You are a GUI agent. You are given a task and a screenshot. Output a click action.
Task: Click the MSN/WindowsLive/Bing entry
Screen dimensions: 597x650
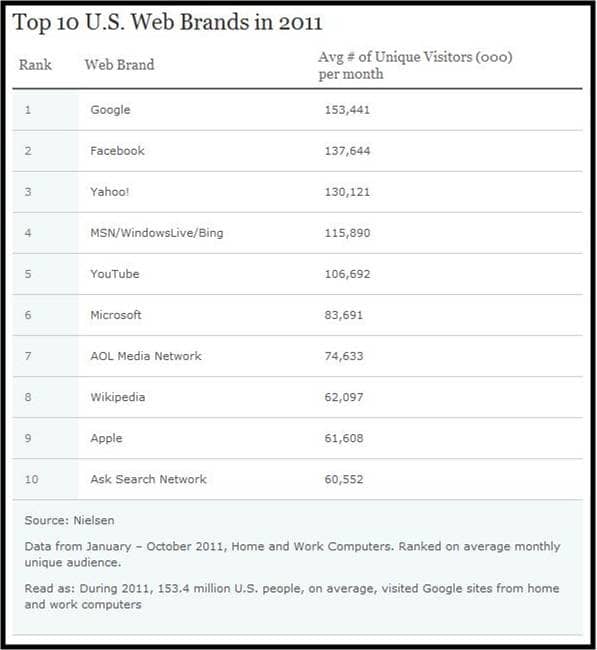pyautogui.click(x=157, y=233)
